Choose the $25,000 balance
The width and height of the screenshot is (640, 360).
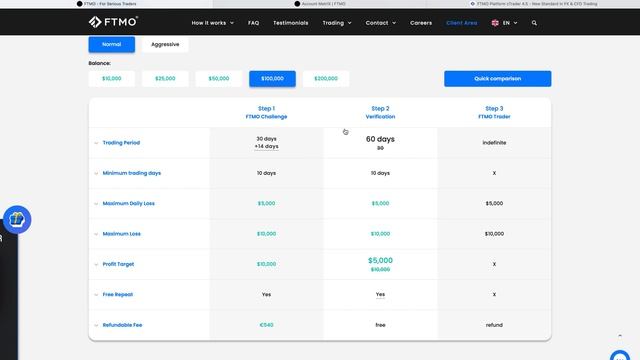(x=165, y=79)
